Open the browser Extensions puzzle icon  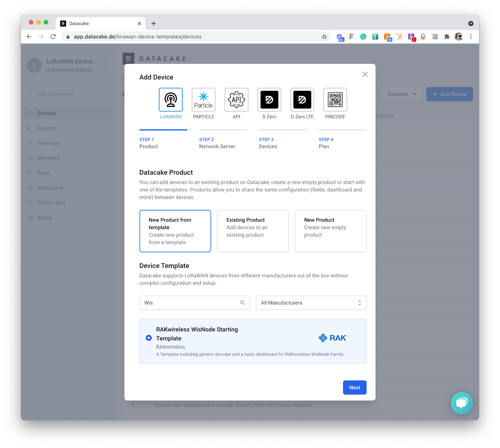(x=447, y=37)
